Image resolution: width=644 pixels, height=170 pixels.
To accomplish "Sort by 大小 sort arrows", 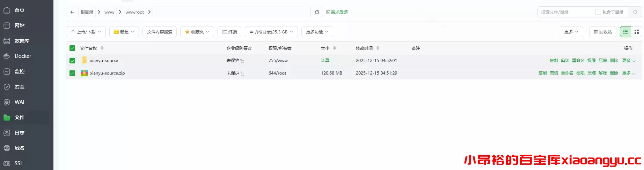I will (x=335, y=48).
